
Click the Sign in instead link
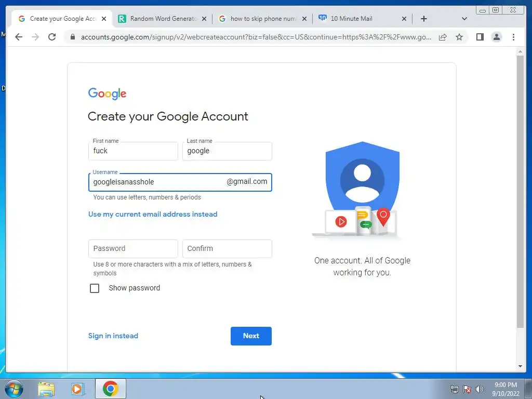pos(113,336)
